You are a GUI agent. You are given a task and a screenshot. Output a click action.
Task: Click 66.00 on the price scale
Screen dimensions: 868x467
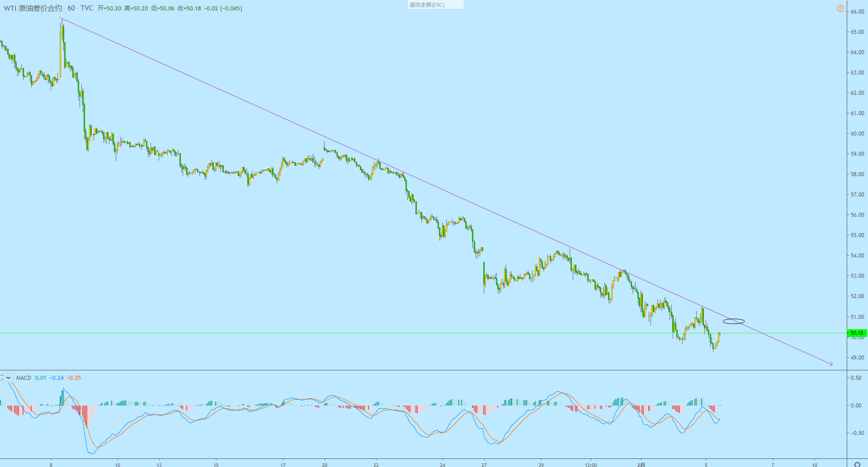click(857, 12)
